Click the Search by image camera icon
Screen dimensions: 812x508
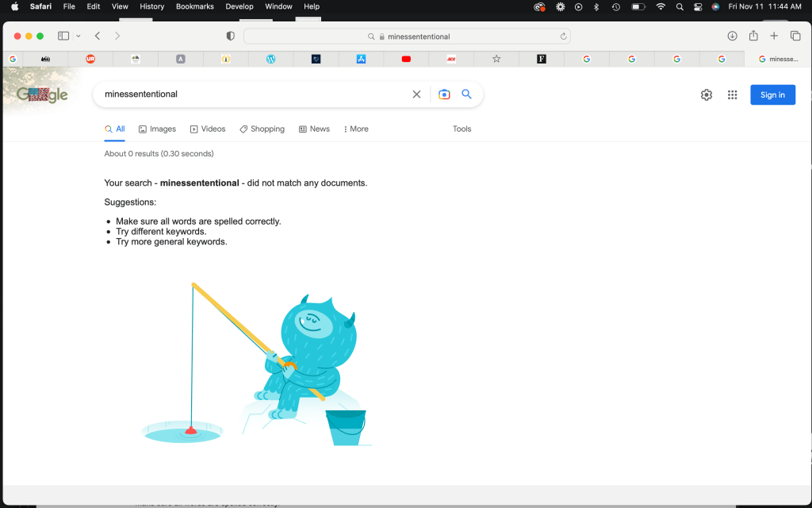(444, 94)
